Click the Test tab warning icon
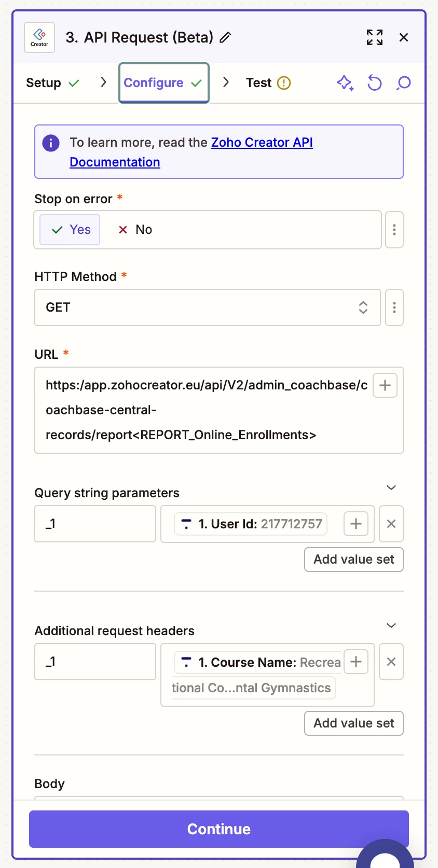The width and height of the screenshot is (438, 868). click(x=284, y=83)
